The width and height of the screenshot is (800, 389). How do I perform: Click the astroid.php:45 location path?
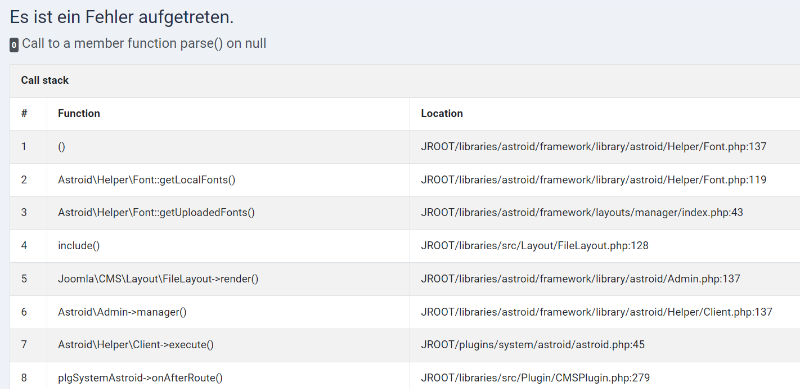pyautogui.click(x=533, y=345)
